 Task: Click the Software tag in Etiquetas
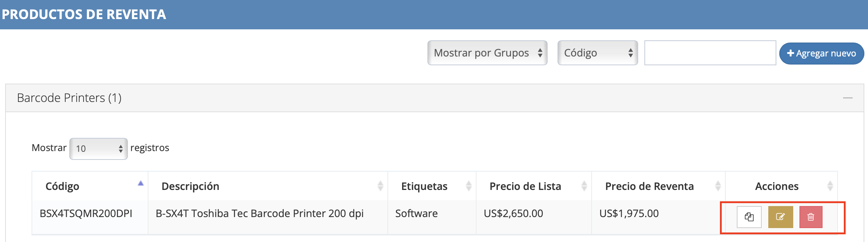pyautogui.click(x=416, y=213)
